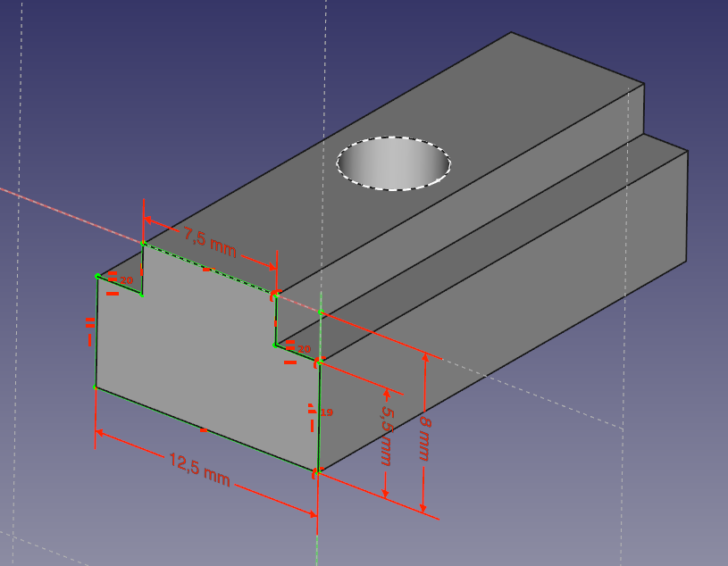Select equality constraint icon beside left vertical edge
728x566 pixels.
(90, 320)
